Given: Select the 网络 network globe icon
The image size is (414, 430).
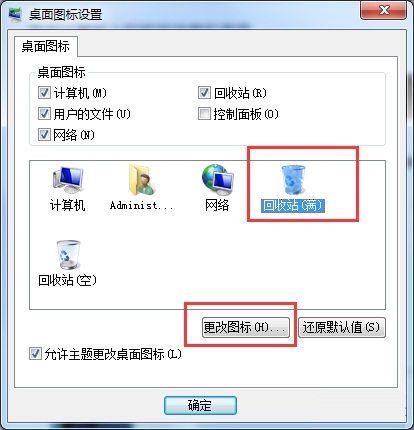Looking at the screenshot, I should tap(217, 180).
